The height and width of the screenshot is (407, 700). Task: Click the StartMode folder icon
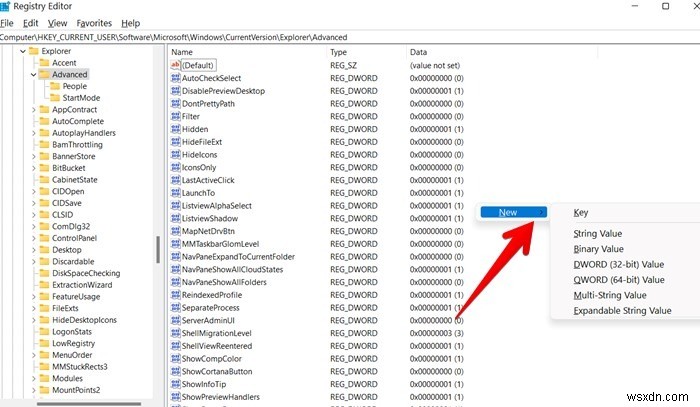[x=54, y=99]
